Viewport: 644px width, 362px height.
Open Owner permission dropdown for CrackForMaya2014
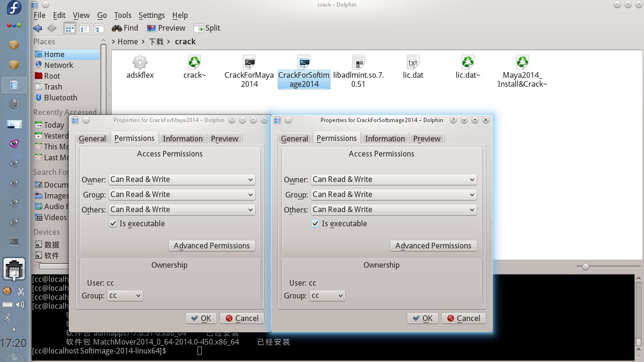(x=182, y=180)
